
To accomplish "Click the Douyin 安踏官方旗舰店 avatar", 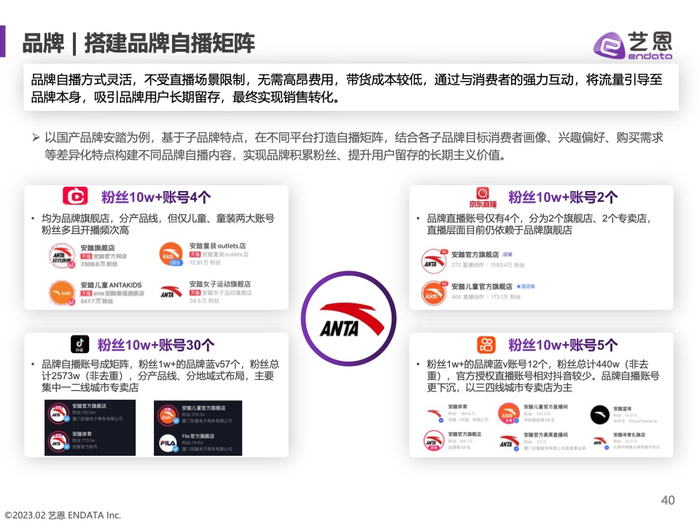I will 58,413.
